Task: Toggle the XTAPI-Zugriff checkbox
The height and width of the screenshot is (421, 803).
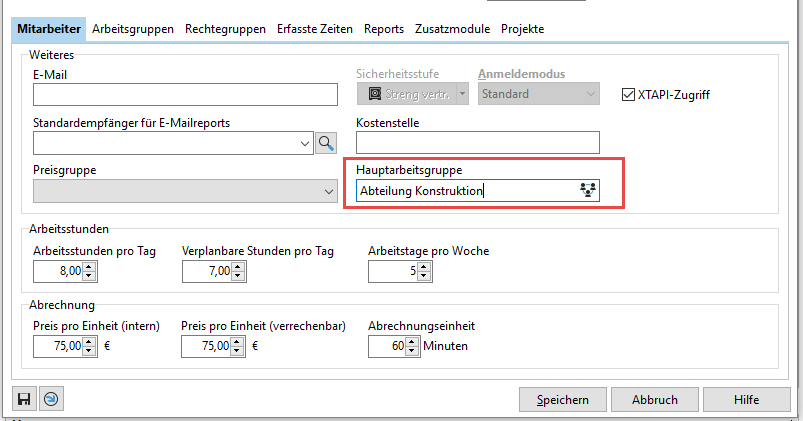Action: [628, 95]
